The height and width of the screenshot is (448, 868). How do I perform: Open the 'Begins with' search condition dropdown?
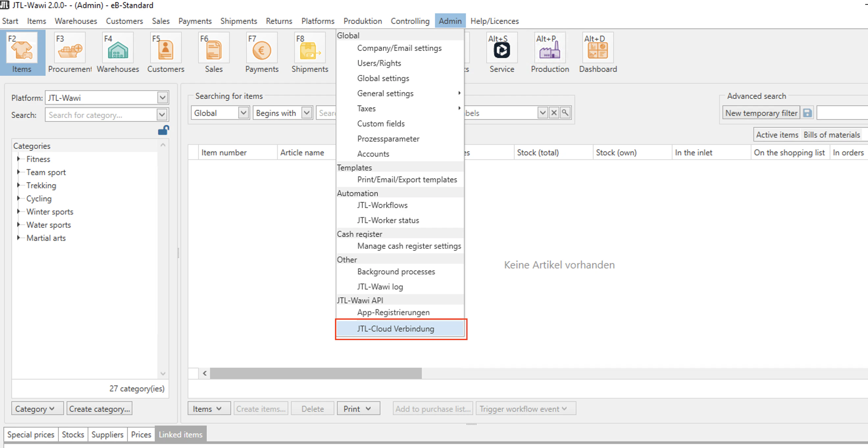(306, 113)
